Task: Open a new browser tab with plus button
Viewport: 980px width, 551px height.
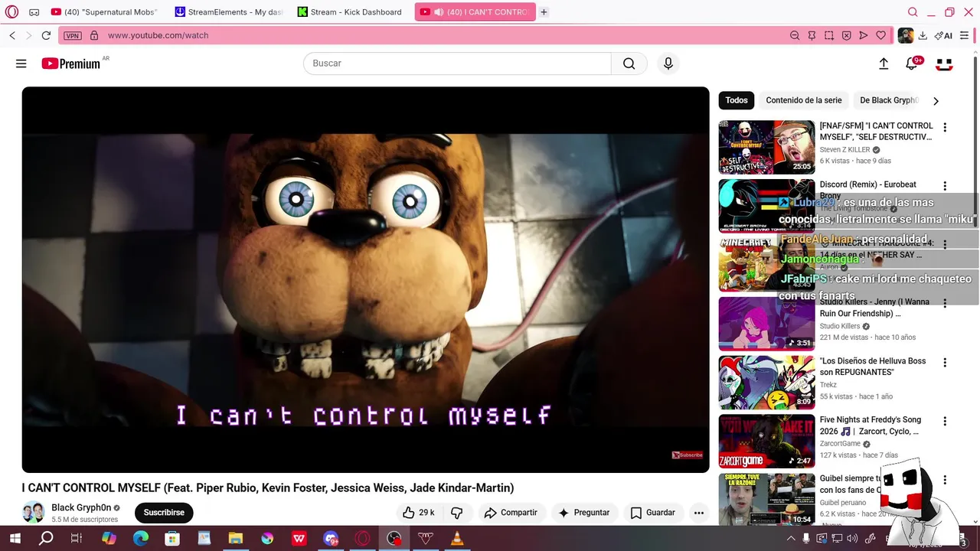Action: pos(544,12)
